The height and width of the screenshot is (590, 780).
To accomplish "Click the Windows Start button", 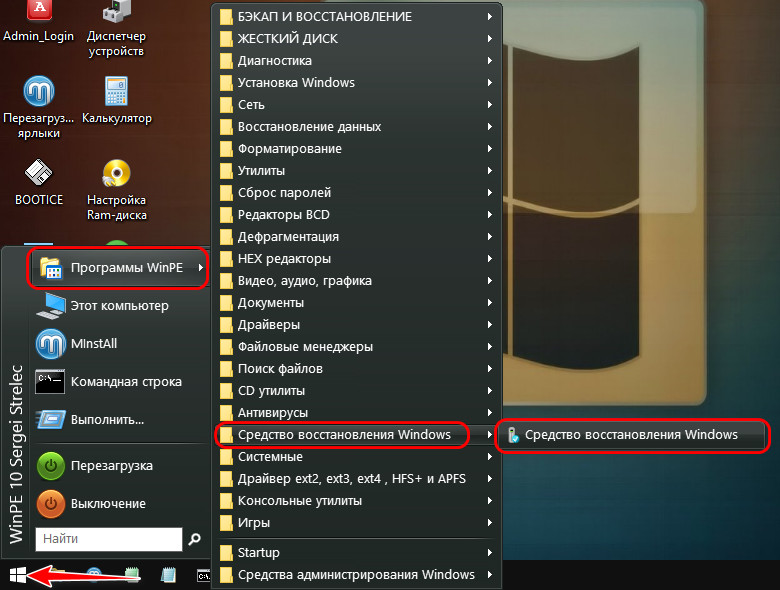I will pos(17,575).
